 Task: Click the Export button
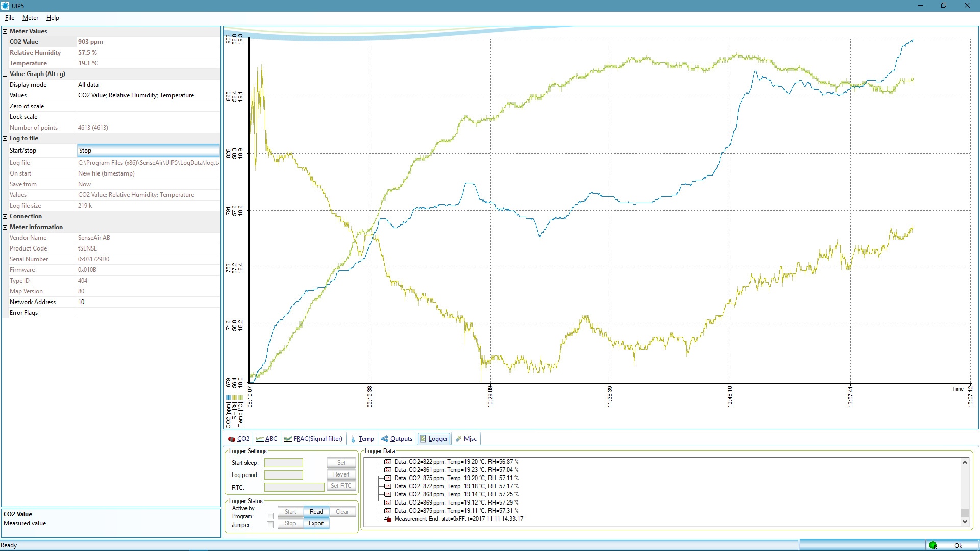[316, 523]
